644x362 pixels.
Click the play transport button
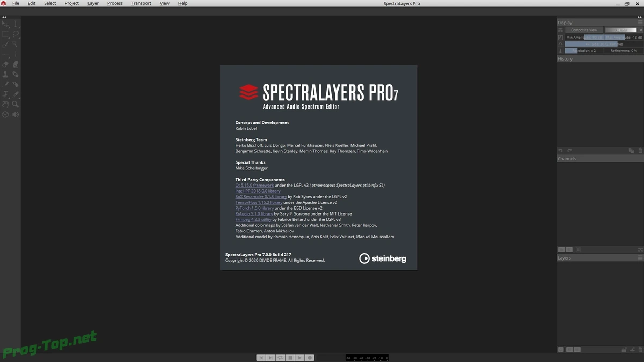299,358
